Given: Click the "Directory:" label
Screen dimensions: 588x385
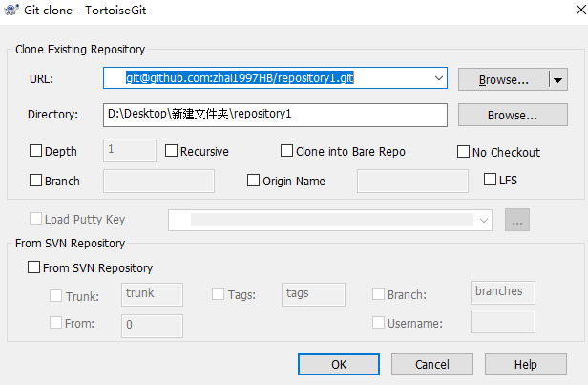Looking at the screenshot, I should pos(52,115).
